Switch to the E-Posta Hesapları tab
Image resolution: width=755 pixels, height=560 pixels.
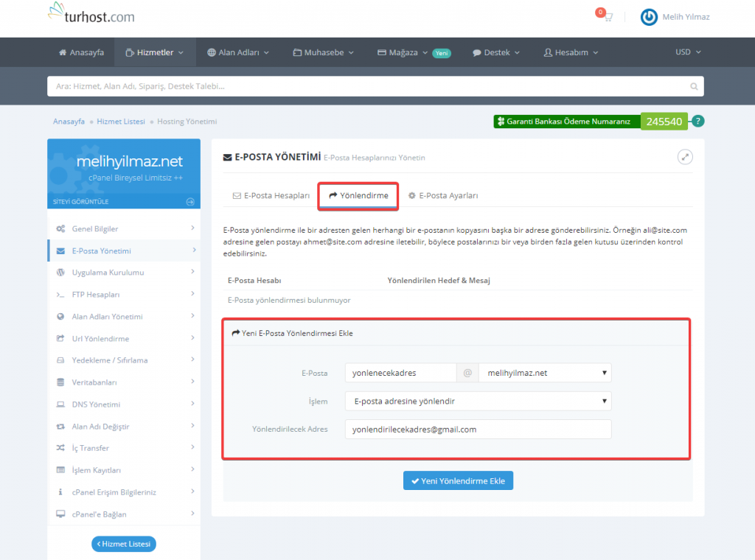(271, 196)
